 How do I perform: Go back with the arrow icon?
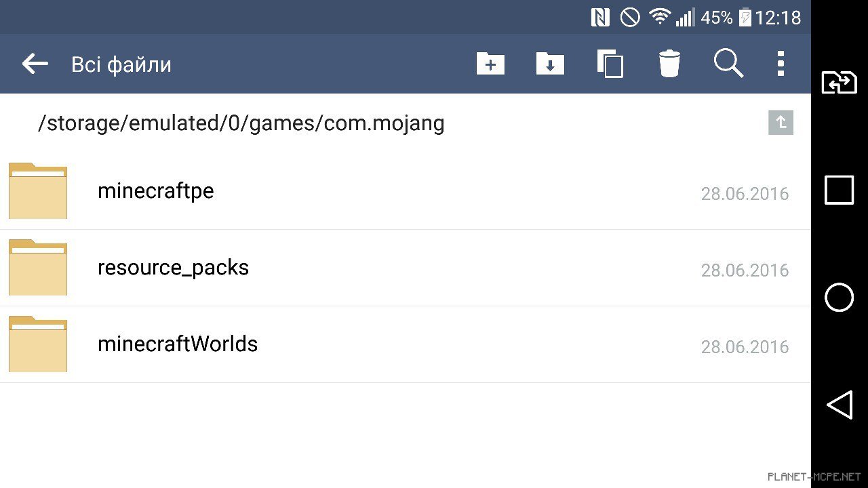point(34,64)
